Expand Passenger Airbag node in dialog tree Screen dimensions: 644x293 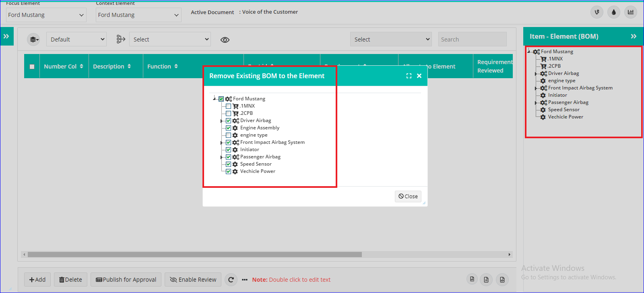pos(221,157)
